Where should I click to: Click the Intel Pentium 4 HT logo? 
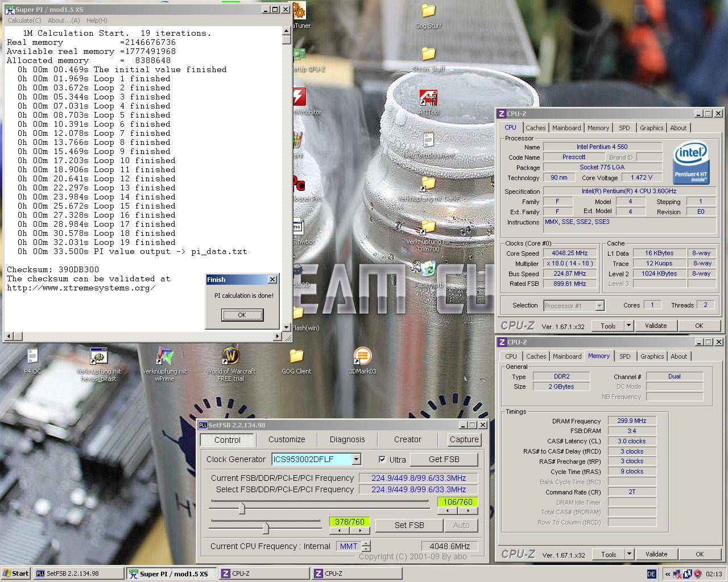point(691,164)
